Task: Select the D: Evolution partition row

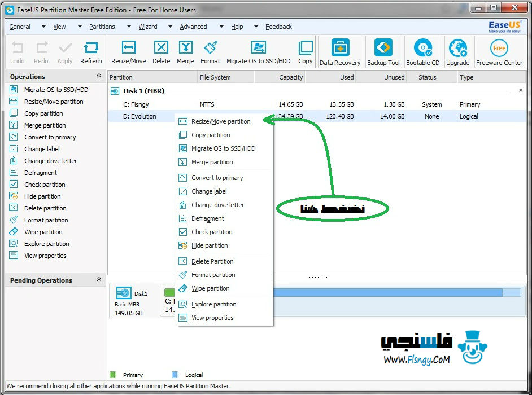Action: [317, 116]
